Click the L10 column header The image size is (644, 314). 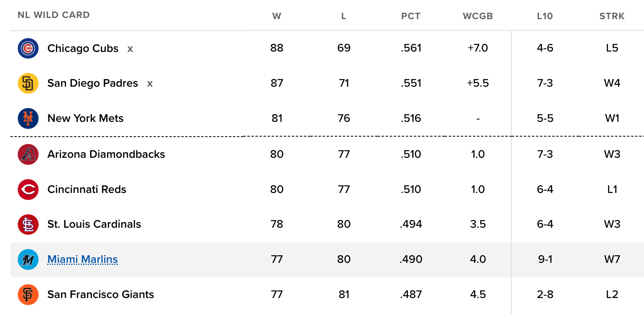click(x=545, y=16)
